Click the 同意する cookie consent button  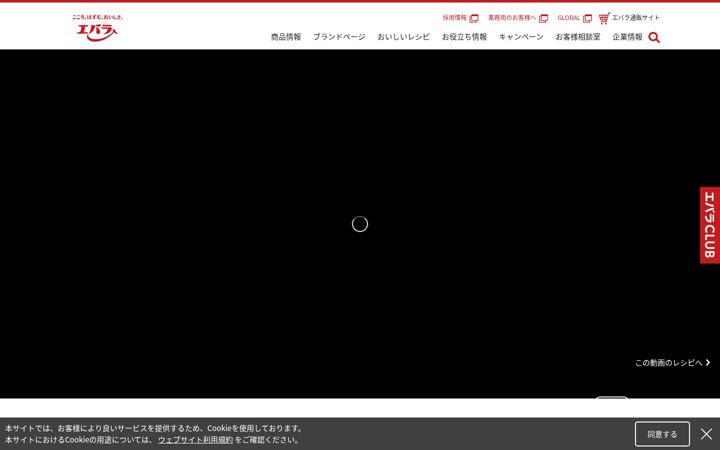tap(662, 434)
